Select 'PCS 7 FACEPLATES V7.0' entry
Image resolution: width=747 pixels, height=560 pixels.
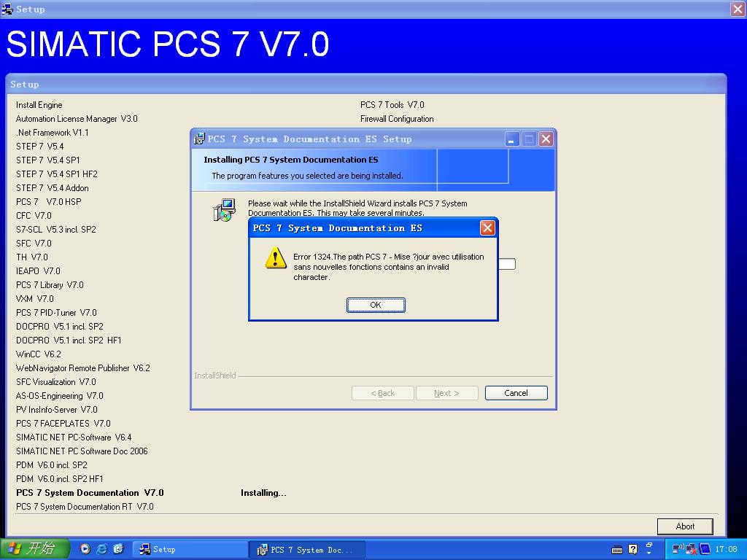[63, 424]
